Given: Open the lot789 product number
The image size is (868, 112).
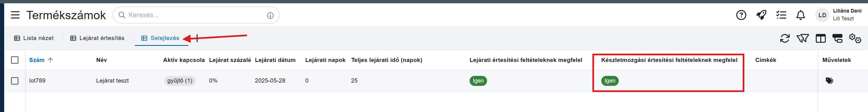Looking at the screenshot, I should [38, 81].
